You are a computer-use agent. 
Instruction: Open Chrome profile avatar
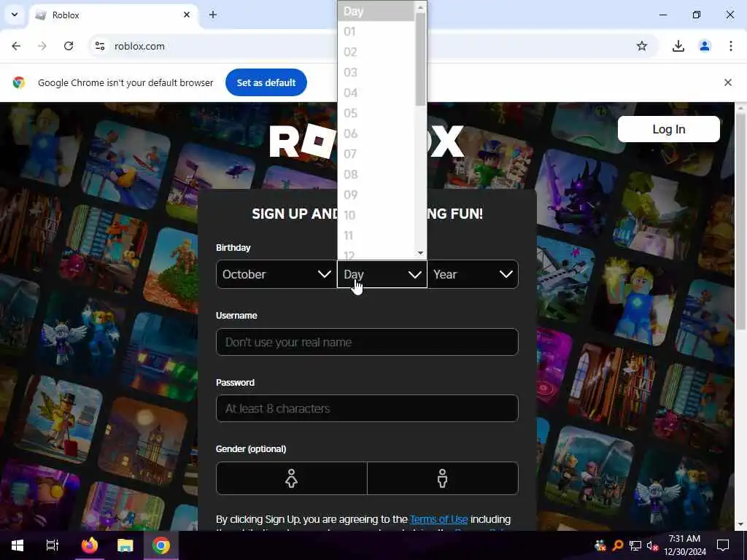pos(704,46)
